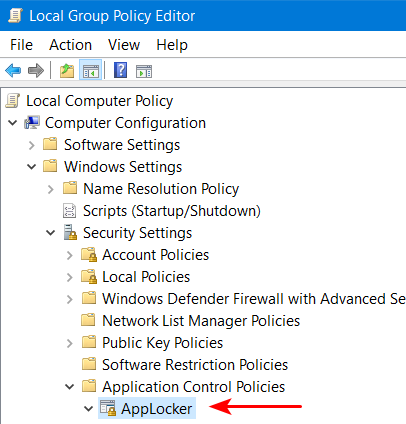The image size is (406, 424).
Task: Expand the Name Resolution Policy node
Action: point(51,189)
